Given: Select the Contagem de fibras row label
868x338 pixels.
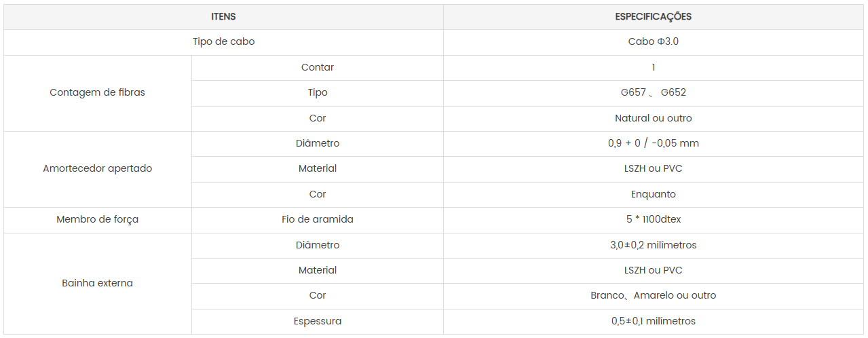Looking at the screenshot, I should [x=97, y=92].
